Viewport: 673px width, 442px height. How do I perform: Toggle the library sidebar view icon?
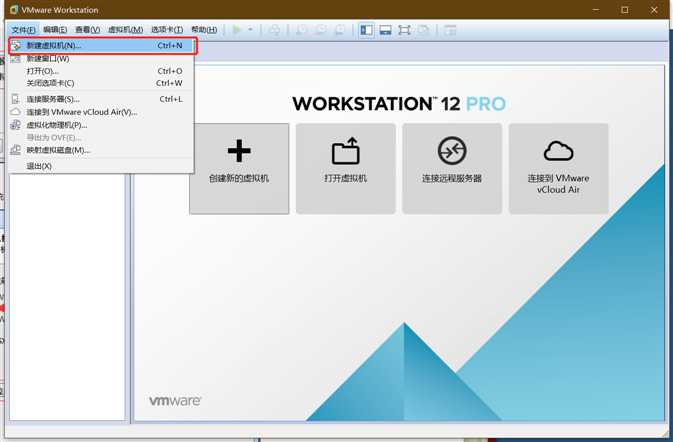coord(366,30)
